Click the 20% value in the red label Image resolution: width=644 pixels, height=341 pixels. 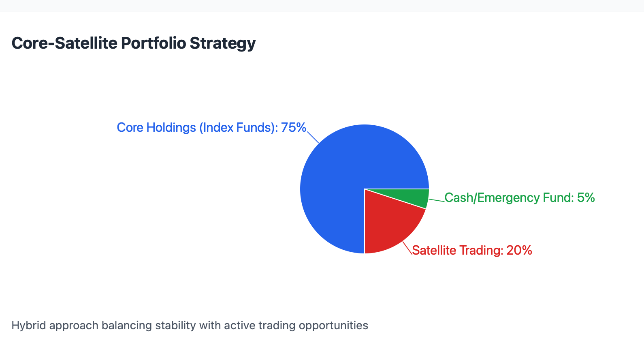point(519,250)
